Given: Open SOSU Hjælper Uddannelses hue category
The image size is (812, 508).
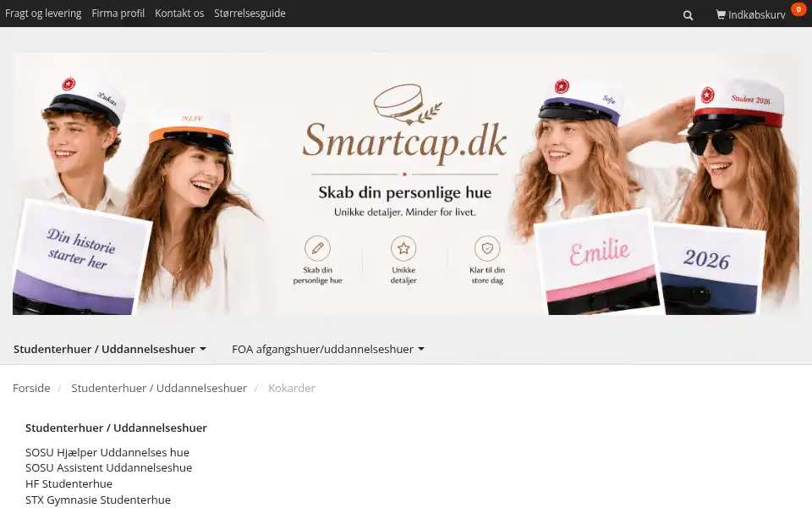Looking at the screenshot, I should click(x=107, y=452).
